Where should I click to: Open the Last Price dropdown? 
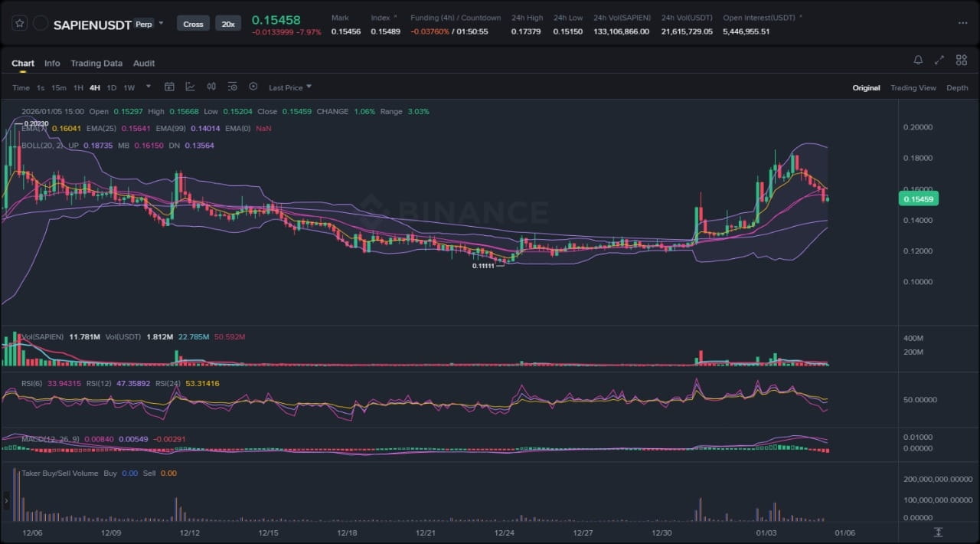pos(290,88)
